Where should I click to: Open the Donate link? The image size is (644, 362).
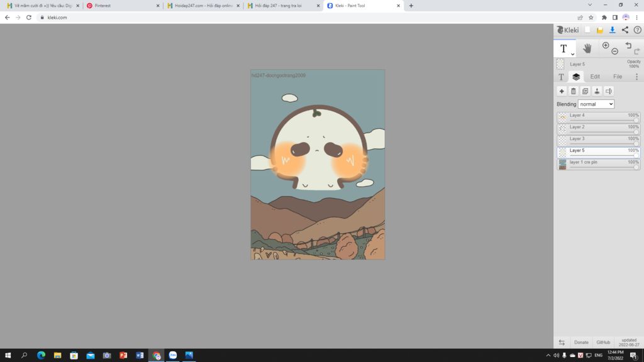click(x=581, y=343)
